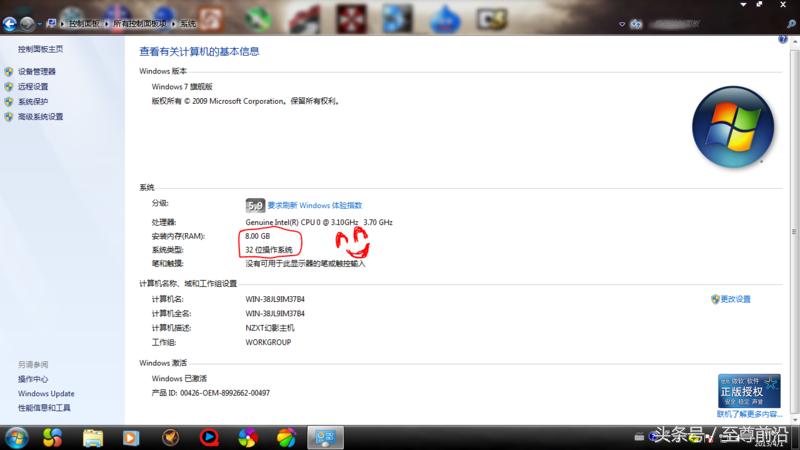
Task: Open 系统保护 from the sidebar
Action: click(x=33, y=102)
